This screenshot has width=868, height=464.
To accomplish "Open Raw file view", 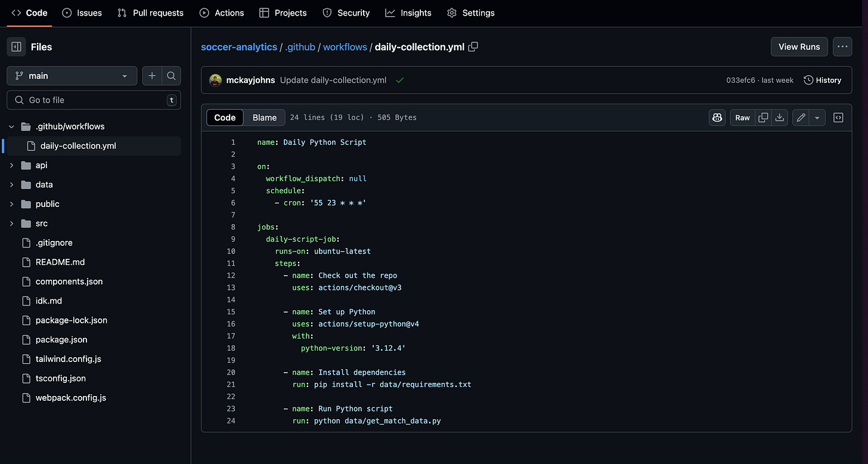I will click(x=742, y=117).
